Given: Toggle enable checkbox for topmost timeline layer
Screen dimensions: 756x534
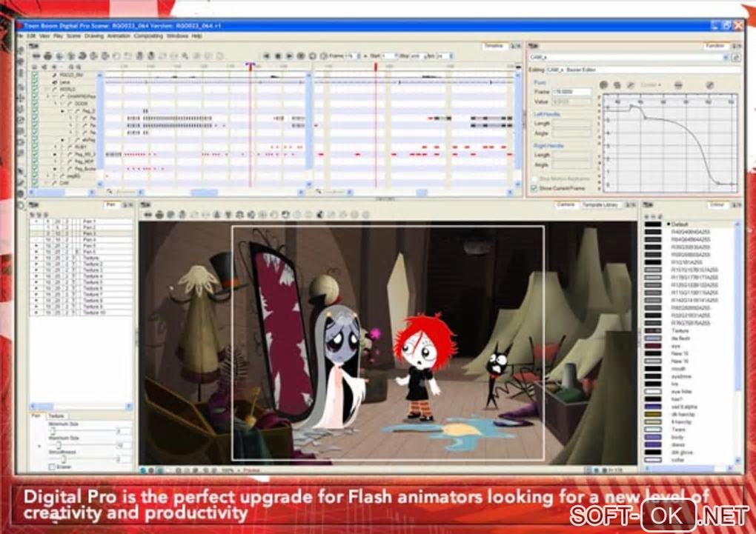Looking at the screenshot, I should tap(35, 75).
